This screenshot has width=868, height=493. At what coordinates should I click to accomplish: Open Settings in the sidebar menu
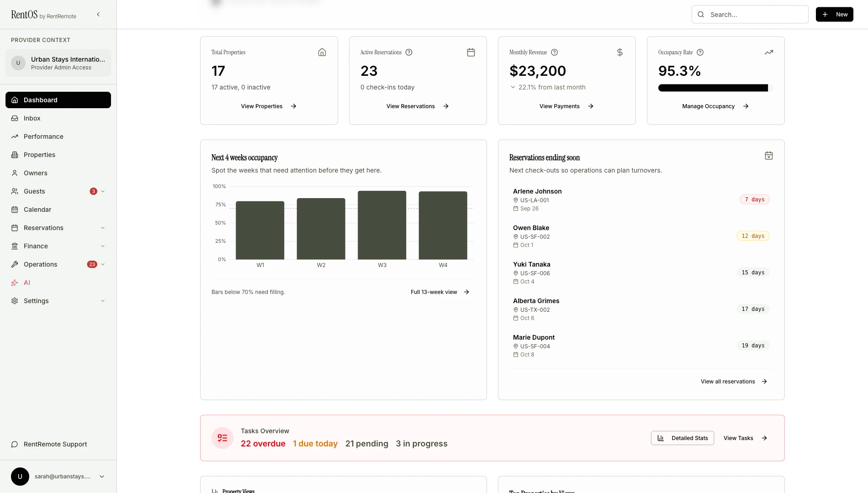pyautogui.click(x=58, y=301)
